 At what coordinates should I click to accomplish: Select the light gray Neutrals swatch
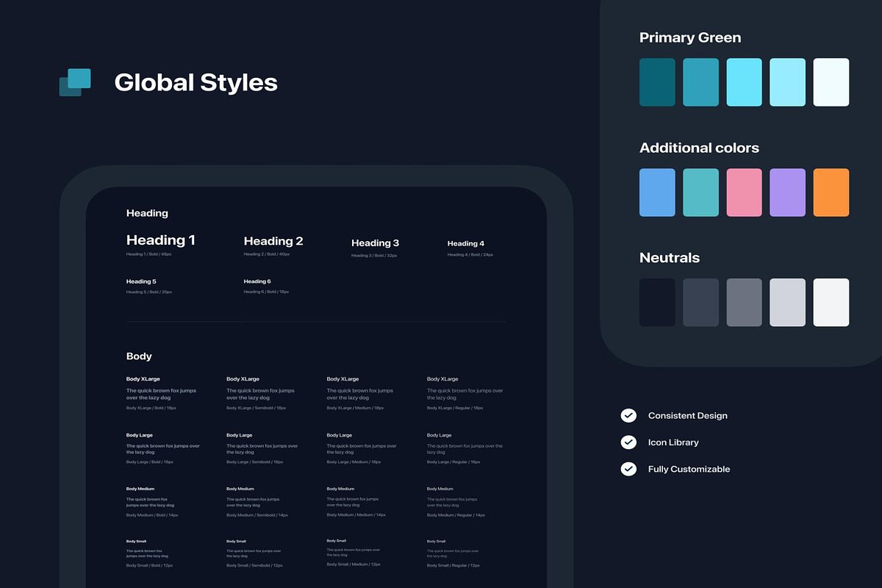[788, 302]
